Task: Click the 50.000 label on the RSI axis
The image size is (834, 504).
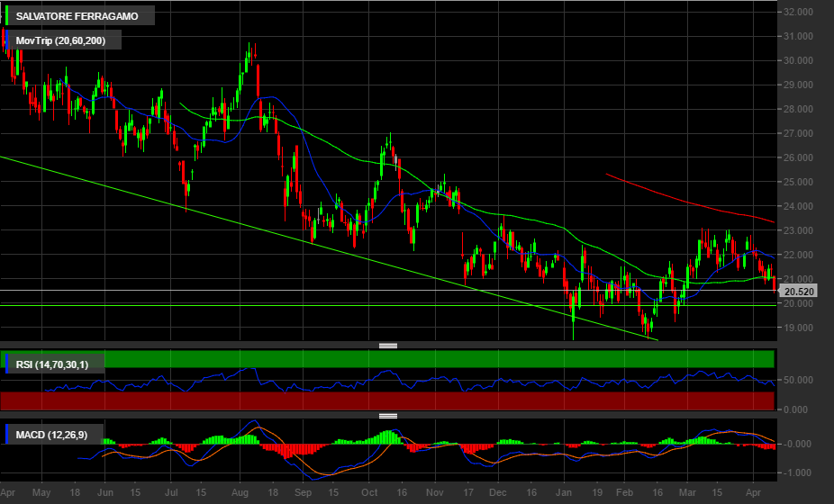Action: point(800,381)
